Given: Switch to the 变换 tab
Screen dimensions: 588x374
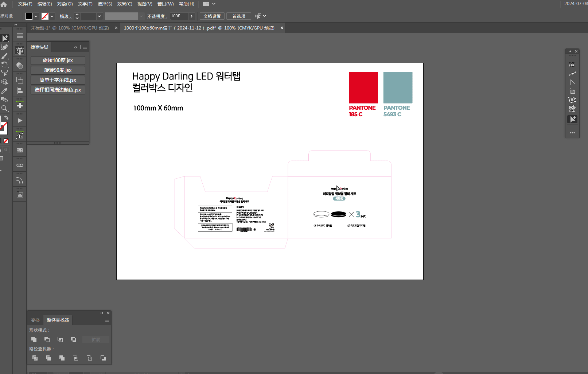Looking at the screenshot, I should click(x=35, y=320).
